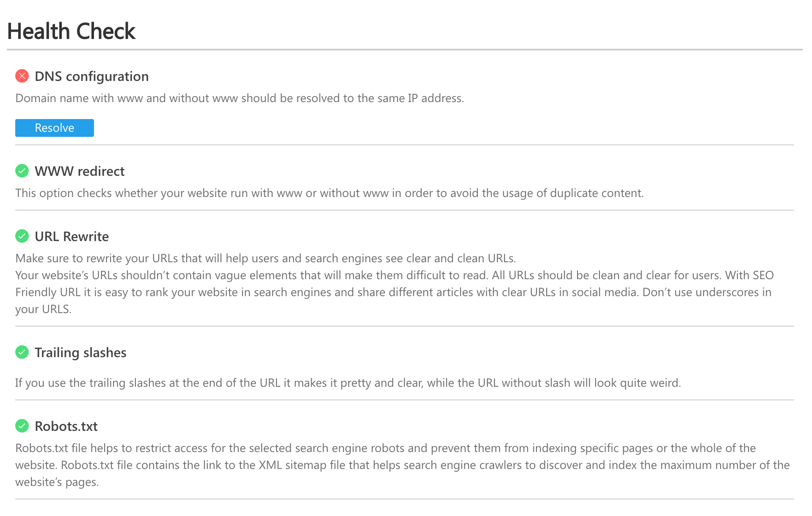Click the DNS description about same IP address
Viewport: 812px width, 516px height.
click(x=240, y=98)
